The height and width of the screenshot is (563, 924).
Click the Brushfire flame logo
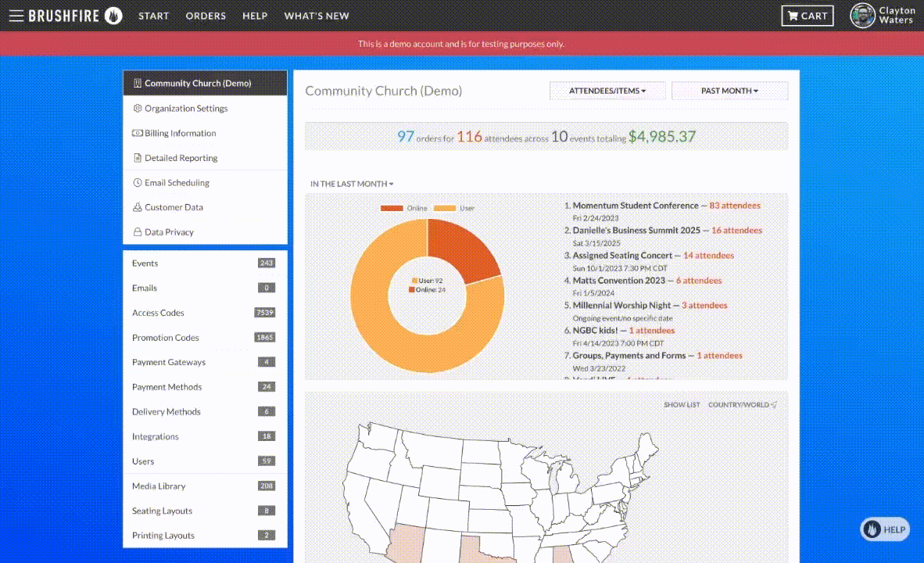[113, 16]
